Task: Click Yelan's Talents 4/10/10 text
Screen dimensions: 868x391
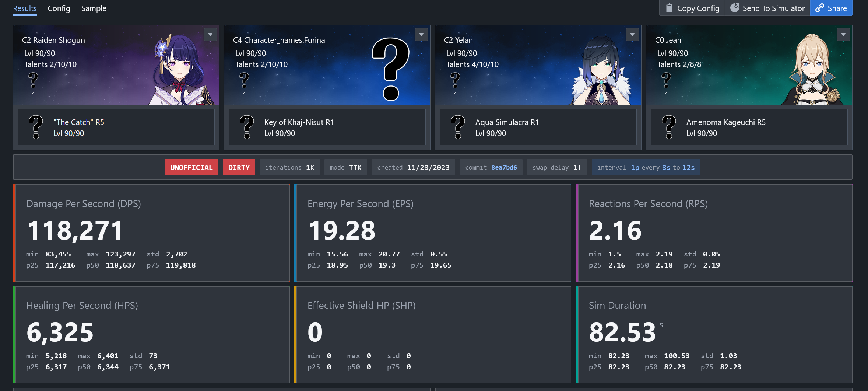Action: pos(472,64)
